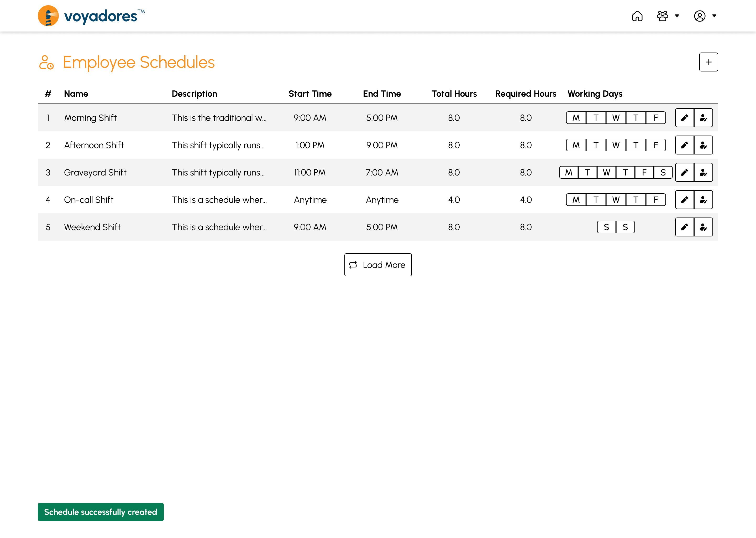Expand the home navigation menu
This screenshot has width=756, height=538.
click(638, 16)
